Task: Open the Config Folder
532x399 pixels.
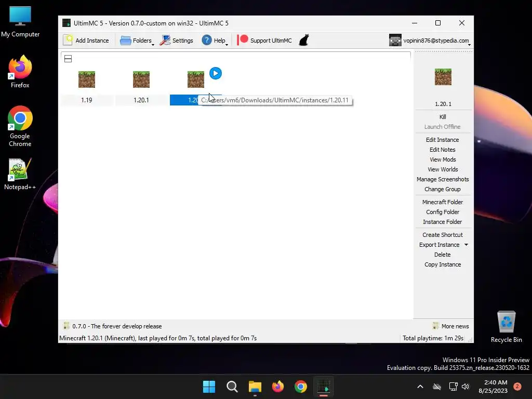Action: pyautogui.click(x=443, y=212)
